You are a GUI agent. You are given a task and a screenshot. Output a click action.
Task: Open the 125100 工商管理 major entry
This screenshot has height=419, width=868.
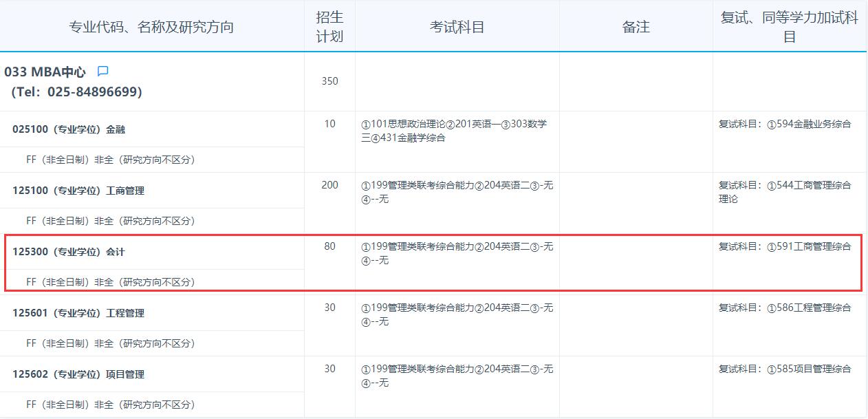(x=78, y=191)
